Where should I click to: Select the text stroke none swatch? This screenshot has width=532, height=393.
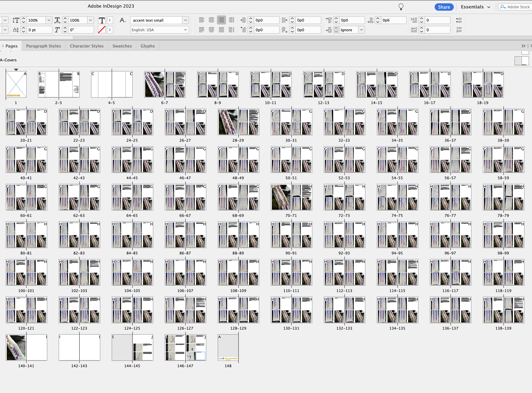[x=102, y=30]
